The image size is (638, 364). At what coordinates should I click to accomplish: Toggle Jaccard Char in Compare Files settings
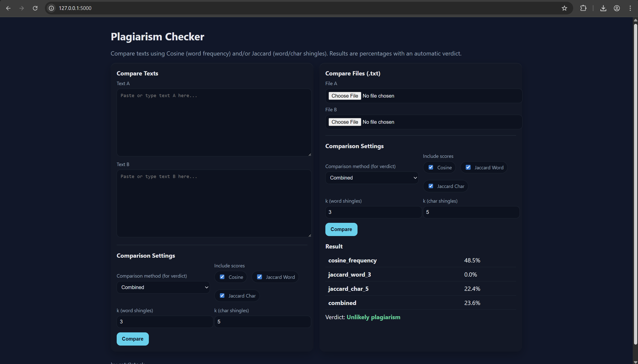pos(431,186)
